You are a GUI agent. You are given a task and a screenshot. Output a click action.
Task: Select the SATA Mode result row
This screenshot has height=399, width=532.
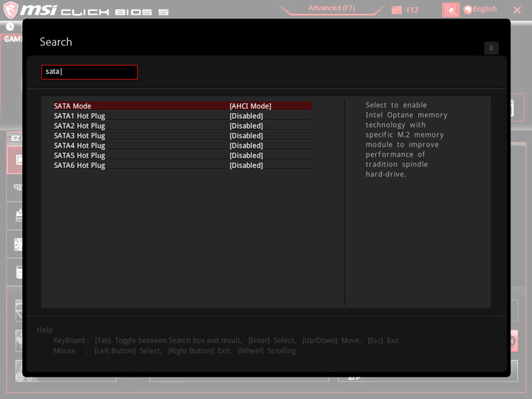(183, 106)
